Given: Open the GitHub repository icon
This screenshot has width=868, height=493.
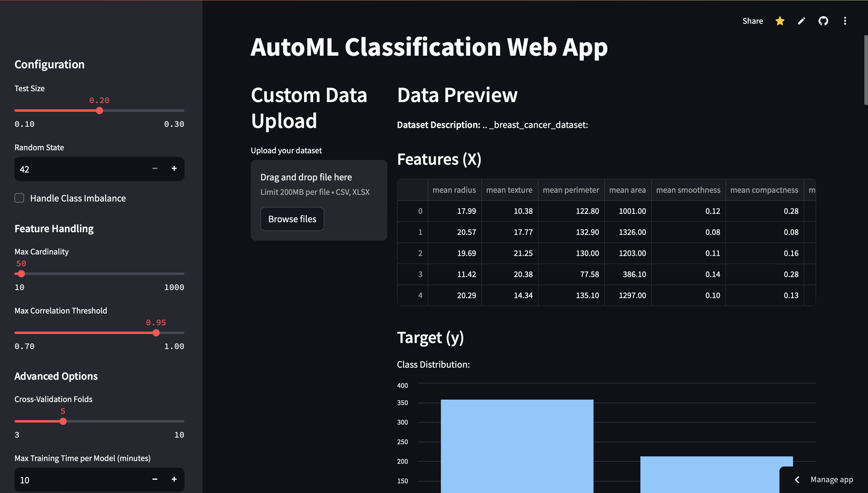Looking at the screenshot, I should coord(823,21).
